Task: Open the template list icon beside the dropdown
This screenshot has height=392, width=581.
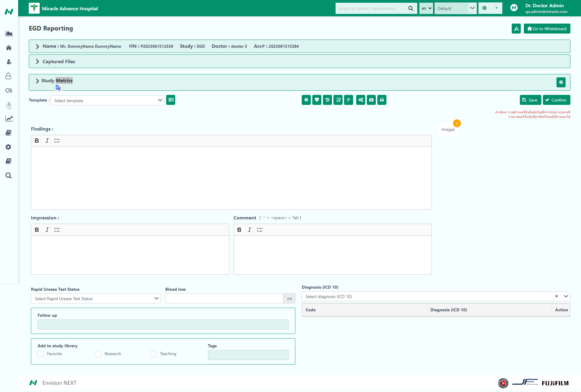Action: (x=171, y=100)
